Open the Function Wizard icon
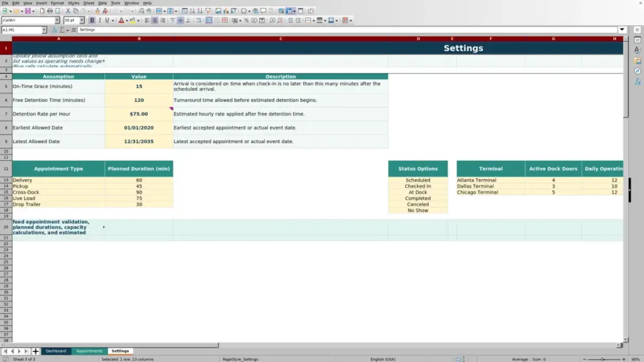Image resolution: width=644 pixels, height=362 pixels. click(54, 30)
